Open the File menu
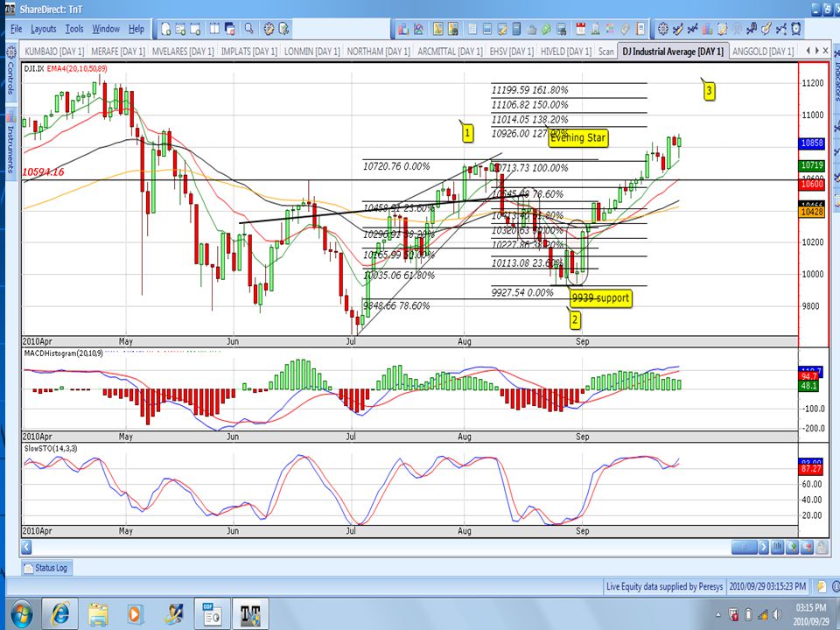The height and width of the screenshot is (630, 840). click(x=16, y=29)
